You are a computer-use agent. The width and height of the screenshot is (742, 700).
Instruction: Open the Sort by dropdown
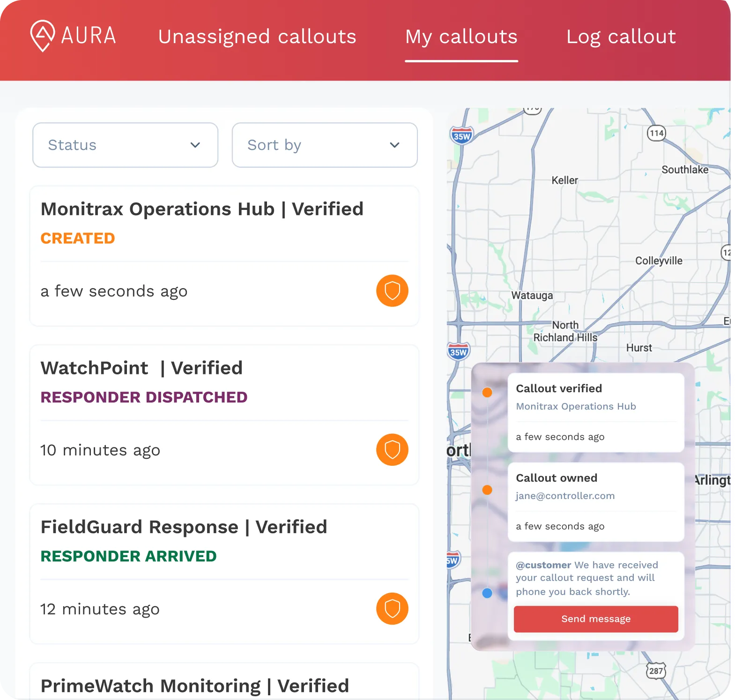[325, 145]
